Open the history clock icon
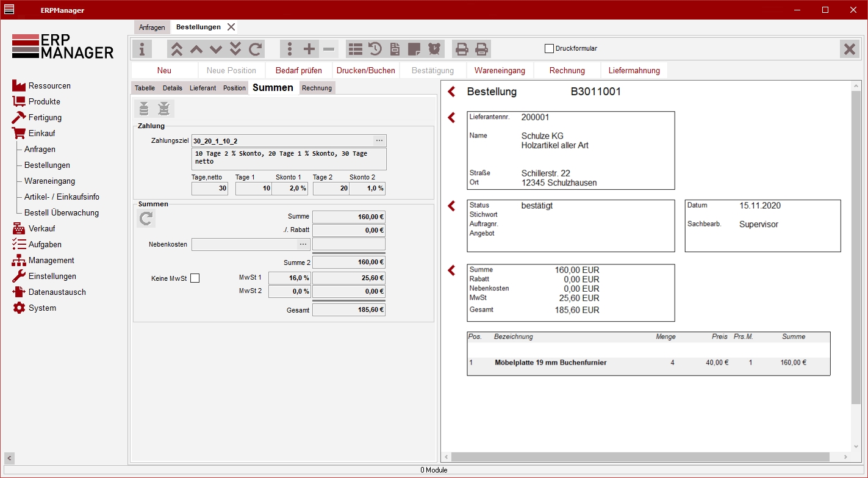The height and width of the screenshot is (478, 868). tap(375, 49)
